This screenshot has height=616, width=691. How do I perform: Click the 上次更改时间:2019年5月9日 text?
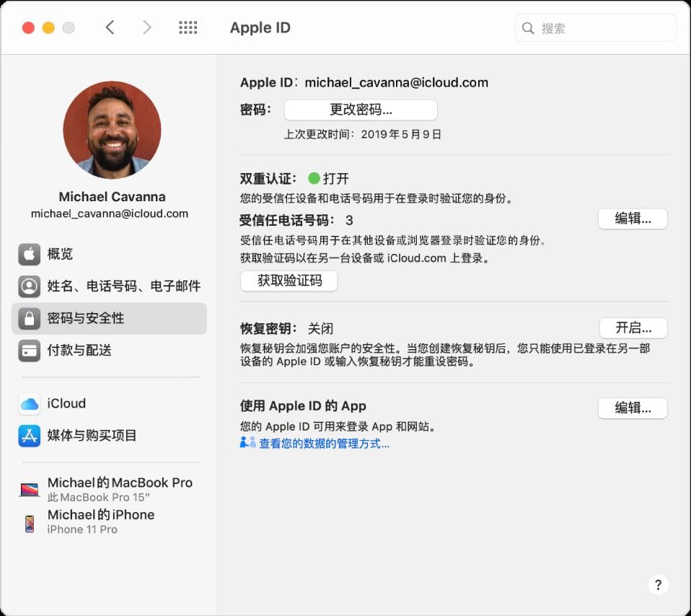pyautogui.click(x=362, y=134)
